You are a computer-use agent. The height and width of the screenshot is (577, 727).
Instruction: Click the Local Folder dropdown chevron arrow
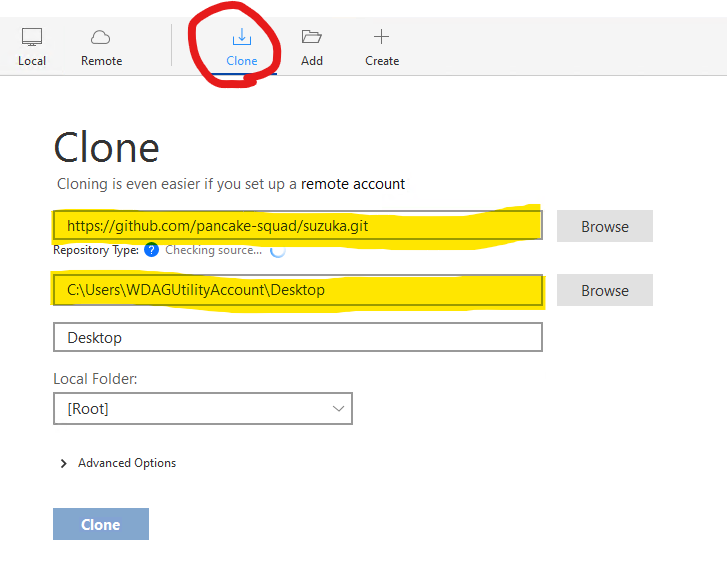tap(338, 409)
